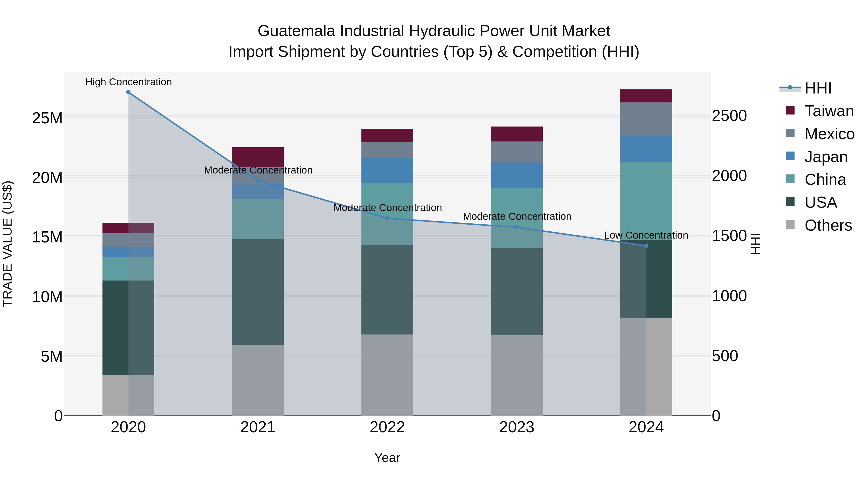868x488 pixels.
Task: Click the 20M left axis tick
Action: (47, 177)
